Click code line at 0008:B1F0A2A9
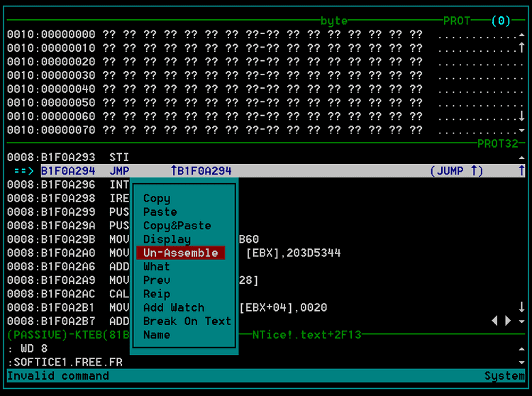 pyautogui.click(x=68, y=280)
